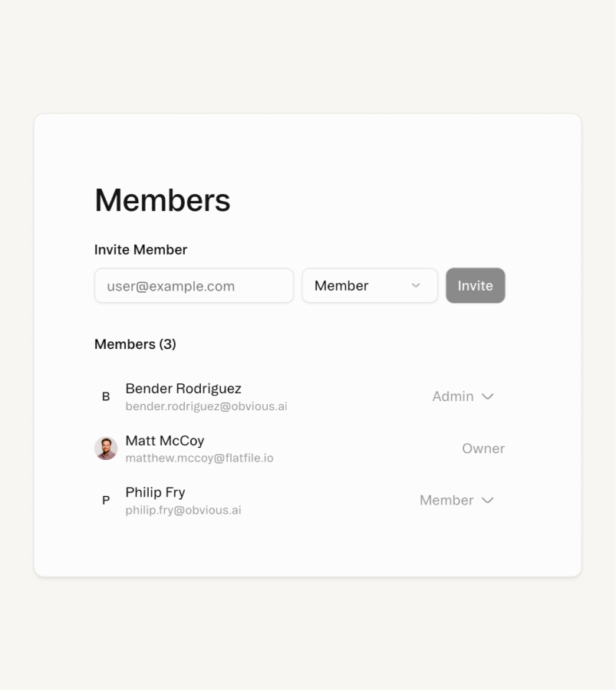Click Bender Rodriguez's name

pos(183,388)
